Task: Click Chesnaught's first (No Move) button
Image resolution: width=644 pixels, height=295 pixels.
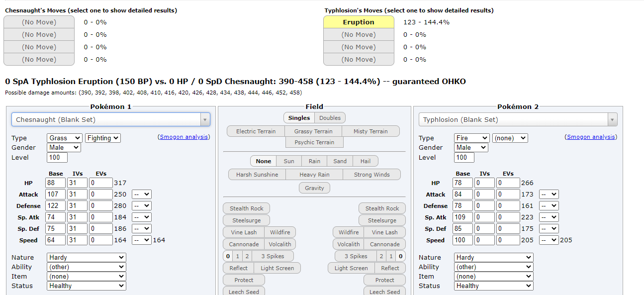Action: tap(39, 22)
